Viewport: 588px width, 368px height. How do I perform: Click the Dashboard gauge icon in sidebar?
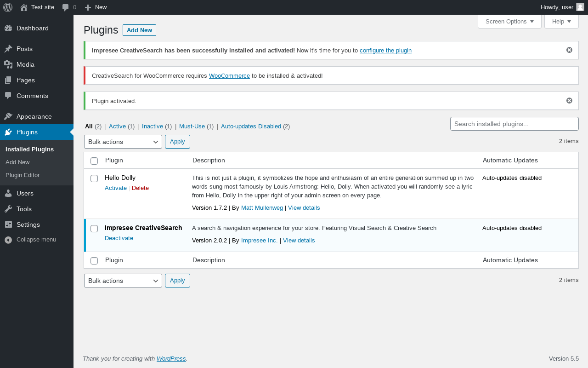point(8,28)
